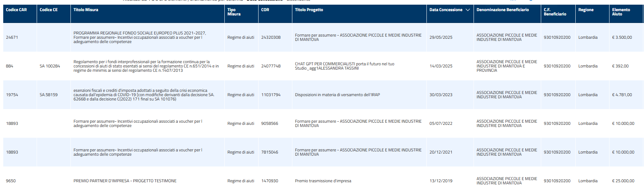
Task: Sort by the Regione column header
Action: pyautogui.click(x=586, y=10)
